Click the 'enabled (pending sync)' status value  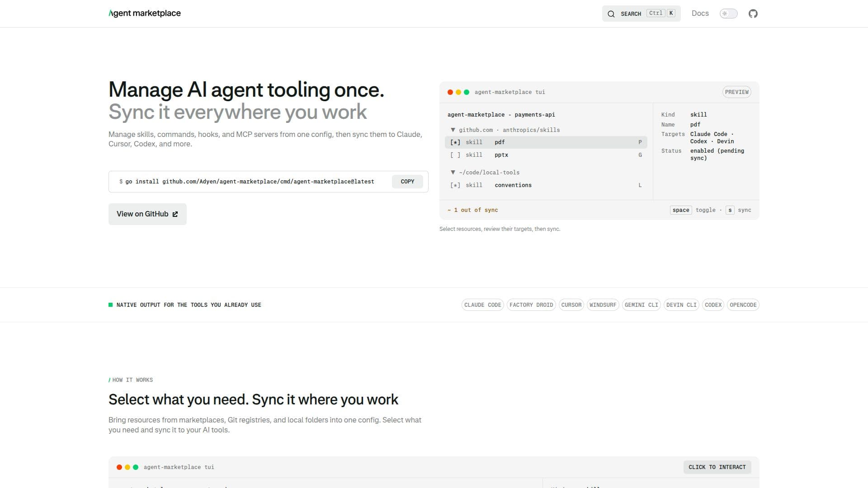tap(717, 155)
